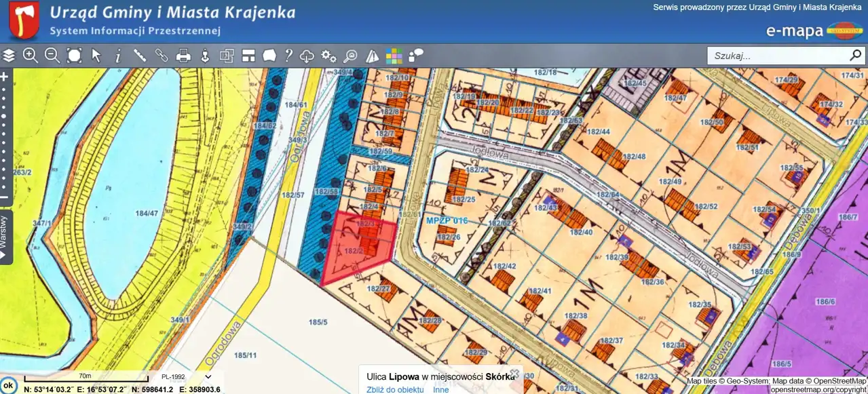868x394 pixels.
Task: Click the question mark help icon
Action: tap(288, 56)
